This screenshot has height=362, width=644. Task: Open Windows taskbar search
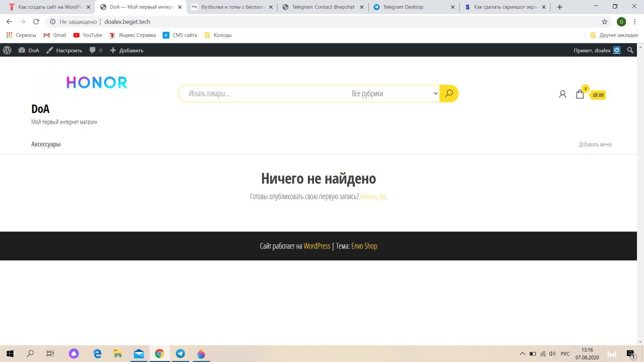[x=30, y=354]
